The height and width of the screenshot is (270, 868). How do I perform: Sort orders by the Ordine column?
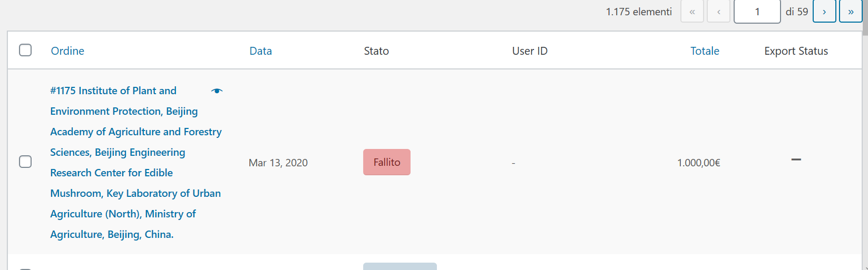coord(67,51)
